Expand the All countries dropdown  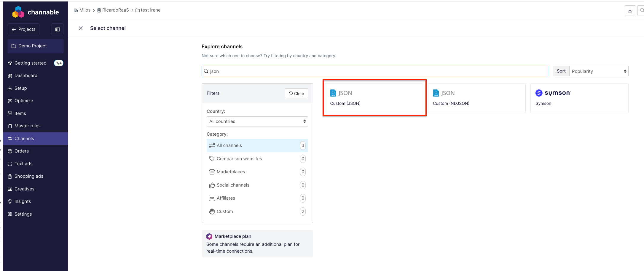257,121
